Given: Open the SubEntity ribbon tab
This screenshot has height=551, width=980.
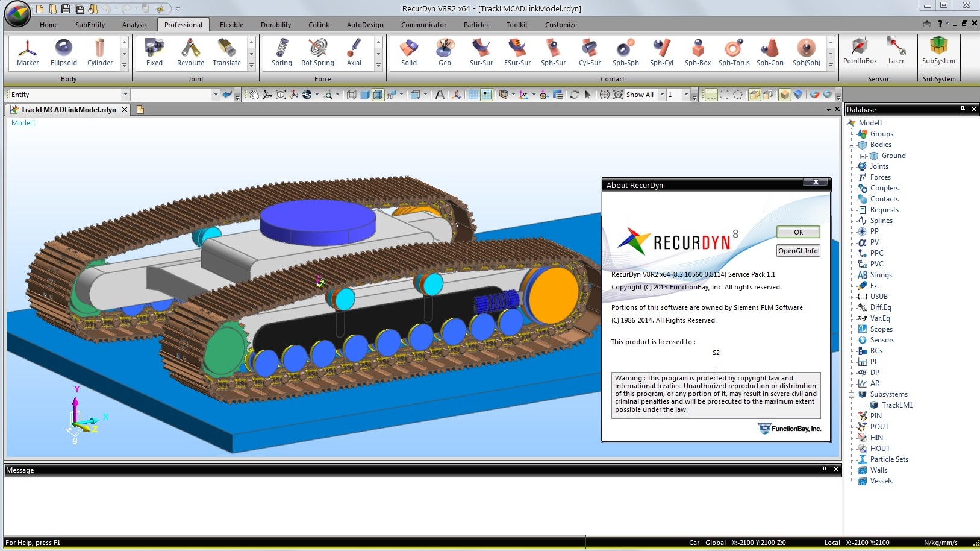Looking at the screenshot, I should click(x=90, y=25).
